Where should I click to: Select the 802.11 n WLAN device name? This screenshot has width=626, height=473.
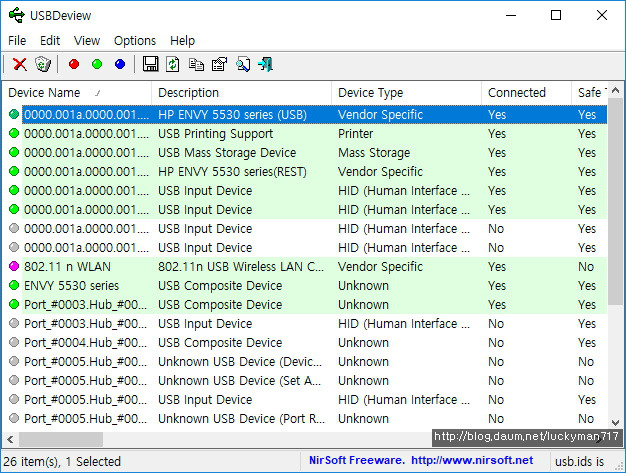[67, 266]
